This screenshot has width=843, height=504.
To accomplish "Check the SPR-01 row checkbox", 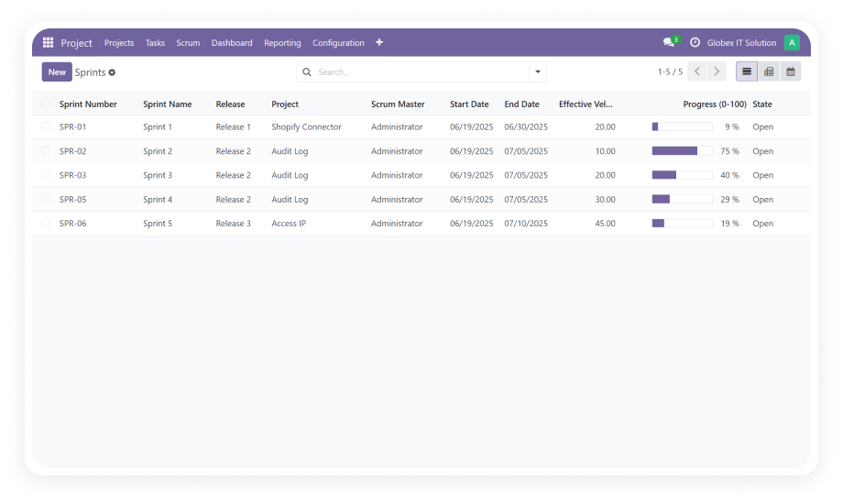I will [x=46, y=127].
